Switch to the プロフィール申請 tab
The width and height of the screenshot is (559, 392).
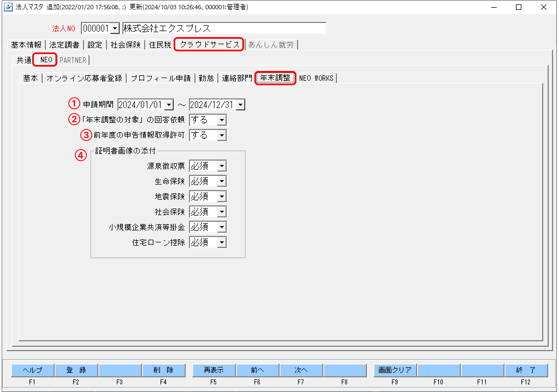[x=161, y=78]
